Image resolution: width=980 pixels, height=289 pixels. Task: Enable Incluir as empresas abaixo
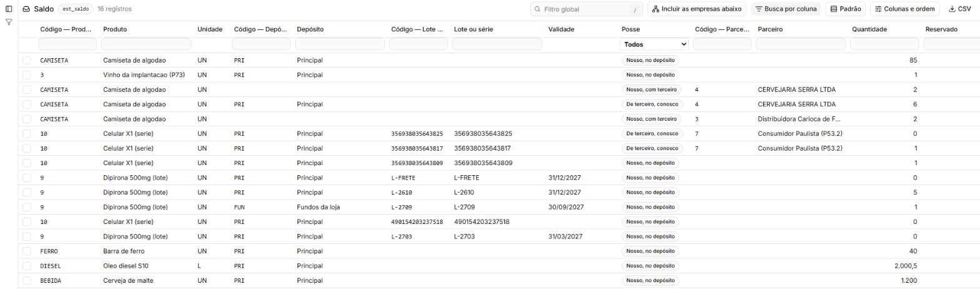coord(697,9)
